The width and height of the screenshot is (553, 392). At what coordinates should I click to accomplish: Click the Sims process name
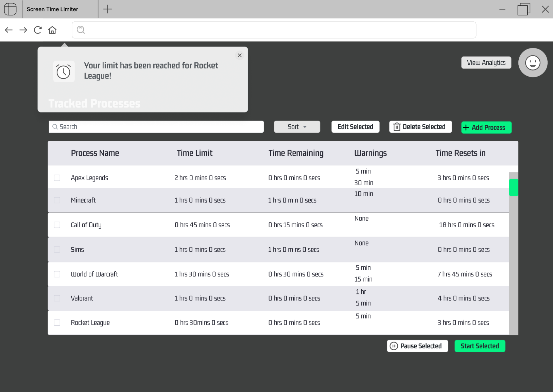coord(77,249)
